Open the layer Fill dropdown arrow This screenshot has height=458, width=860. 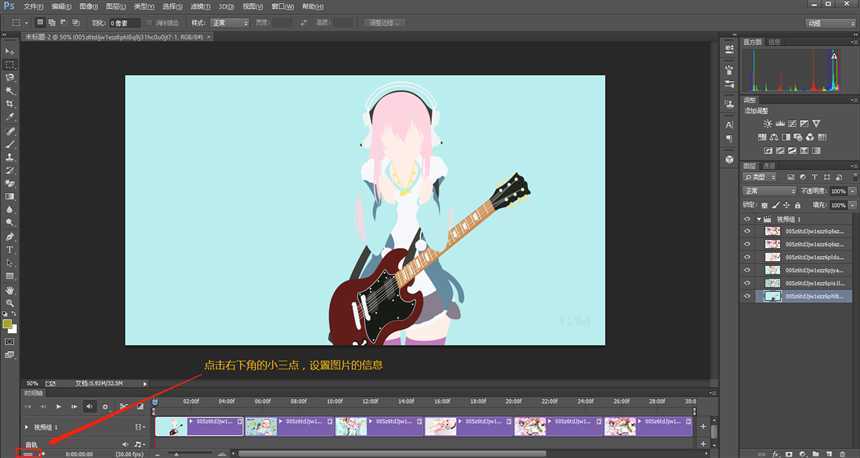[852, 205]
